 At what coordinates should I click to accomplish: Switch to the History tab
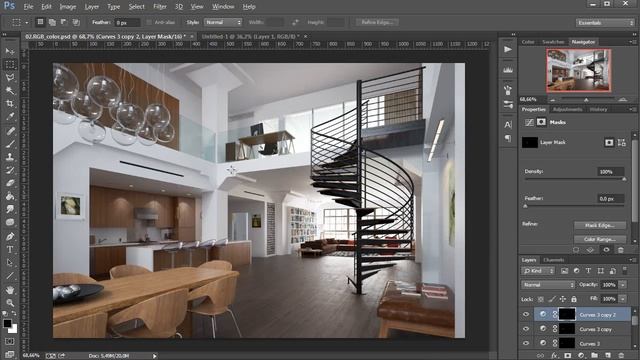[x=598, y=109]
